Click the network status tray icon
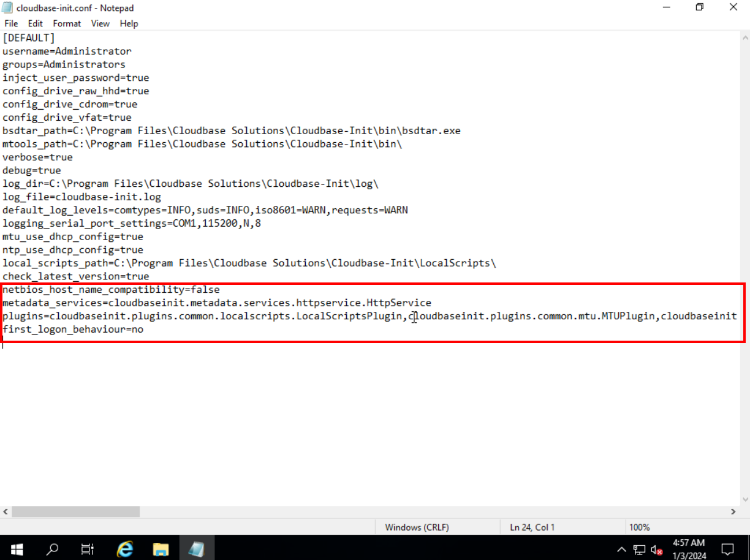 [x=639, y=549]
